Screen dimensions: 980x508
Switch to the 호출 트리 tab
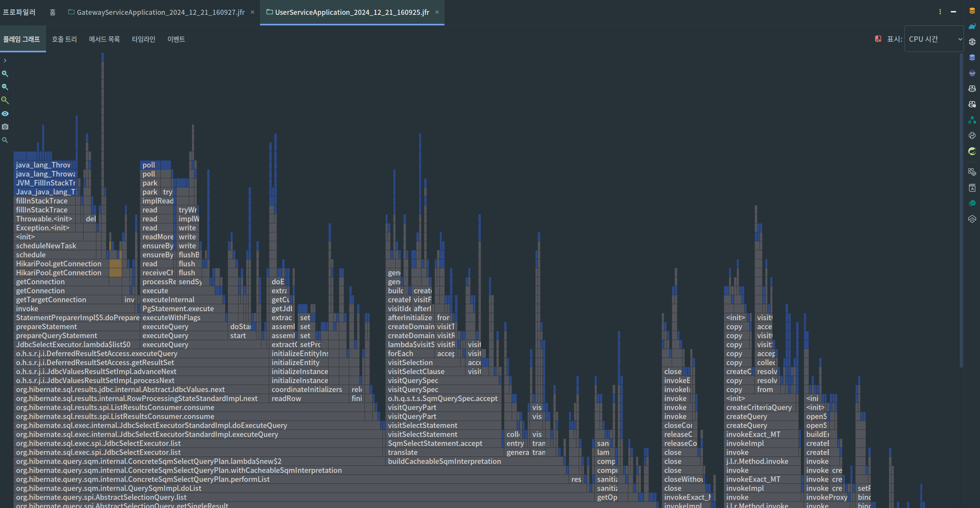tap(64, 39)
